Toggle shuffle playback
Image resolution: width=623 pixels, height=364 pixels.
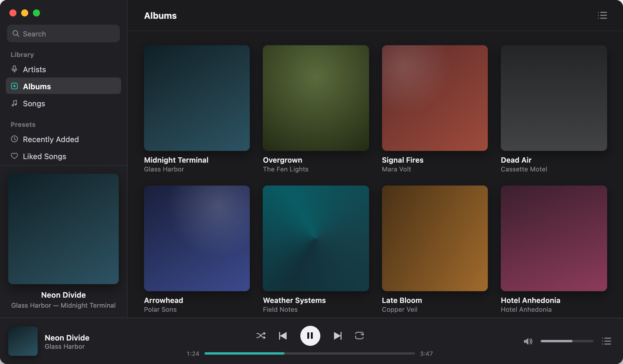click(261, 336)
